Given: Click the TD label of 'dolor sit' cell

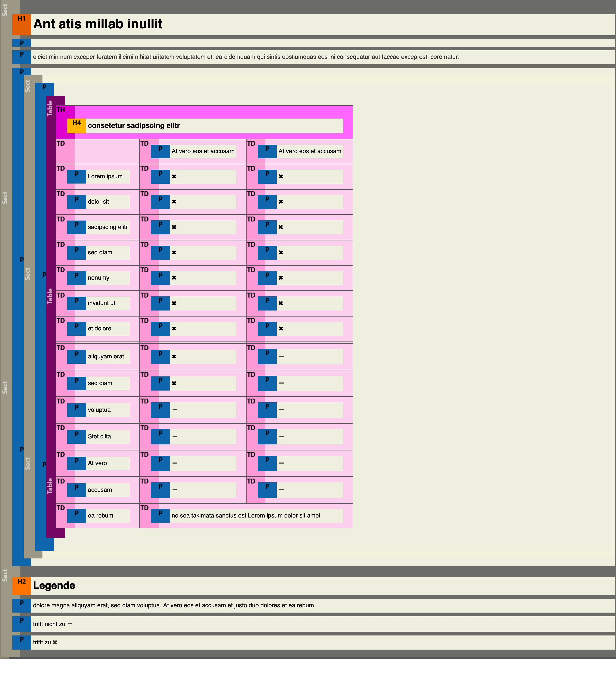Looking at the screenshot, I should [x=61, y=194].
